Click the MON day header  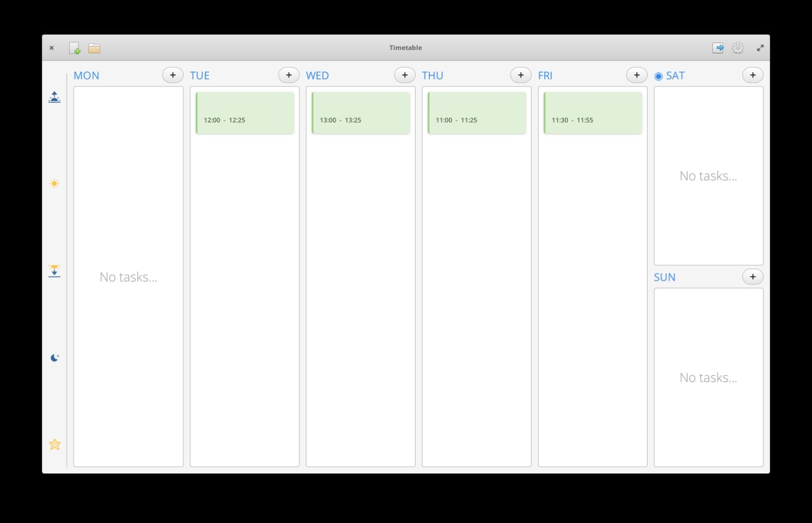click(86, 76)
